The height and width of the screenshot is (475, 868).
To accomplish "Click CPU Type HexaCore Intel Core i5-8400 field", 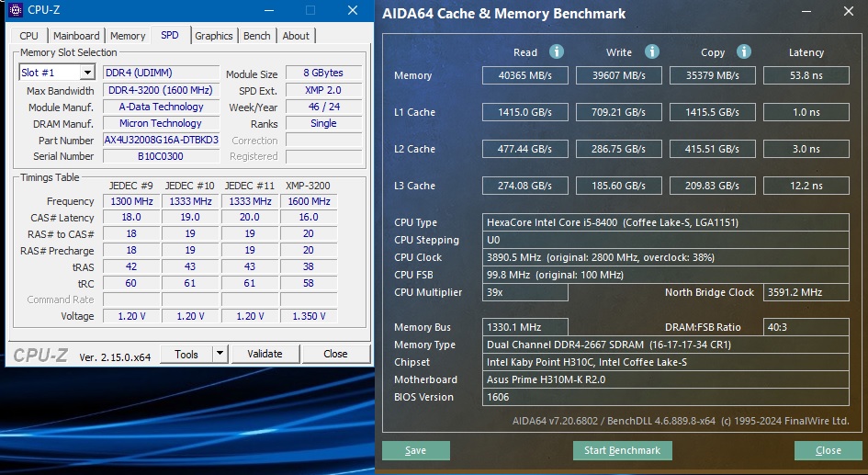I will (x=665, y=222).
